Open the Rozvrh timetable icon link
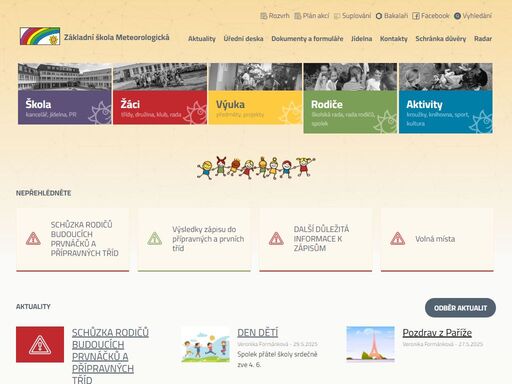The image size is (512, 384). click(x=263, y=16)
